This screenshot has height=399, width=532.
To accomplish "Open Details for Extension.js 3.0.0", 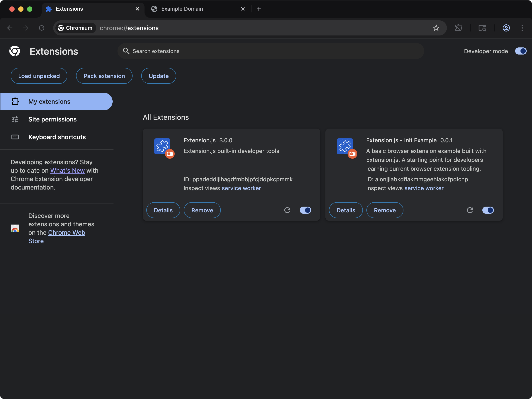I will pyautogui.click(x=163, y=210).
